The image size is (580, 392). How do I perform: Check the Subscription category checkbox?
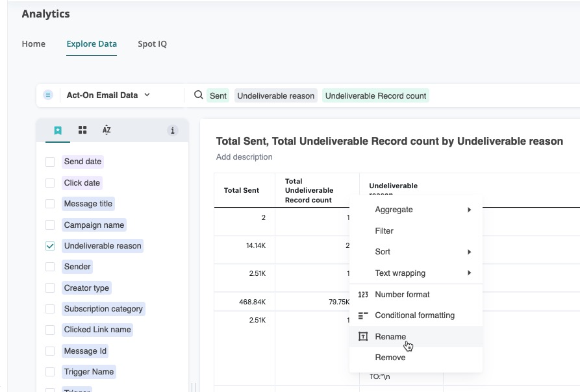50,309
